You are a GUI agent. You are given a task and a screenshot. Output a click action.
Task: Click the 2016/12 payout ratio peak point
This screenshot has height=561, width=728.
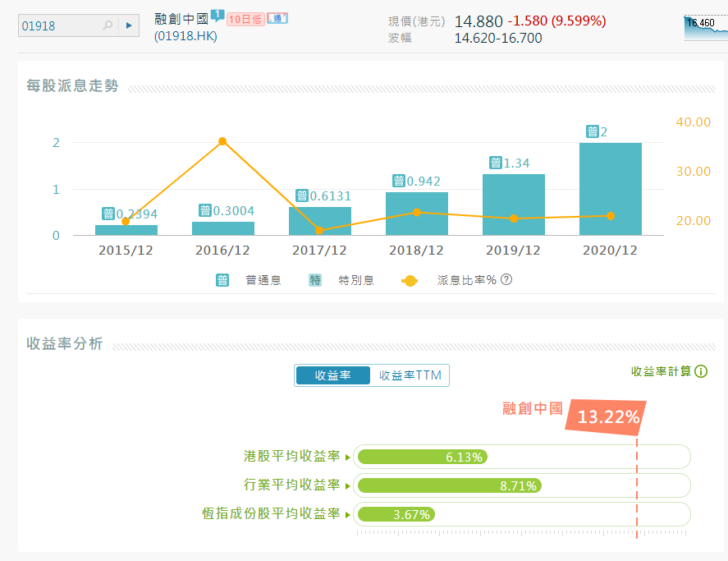point(222,141)
